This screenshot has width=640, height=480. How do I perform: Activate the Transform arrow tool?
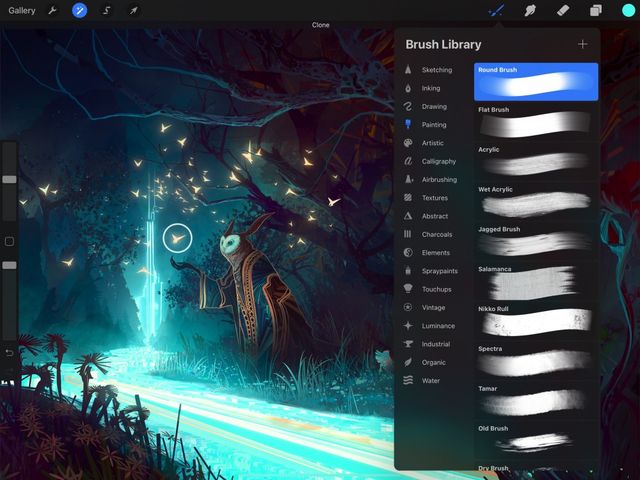tap(133, 10)
